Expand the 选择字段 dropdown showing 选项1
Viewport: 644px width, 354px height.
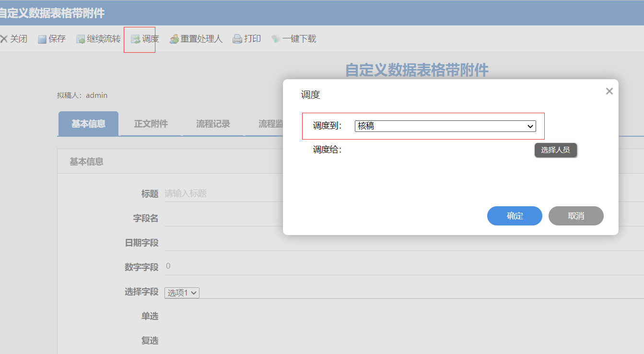[182, 293]
